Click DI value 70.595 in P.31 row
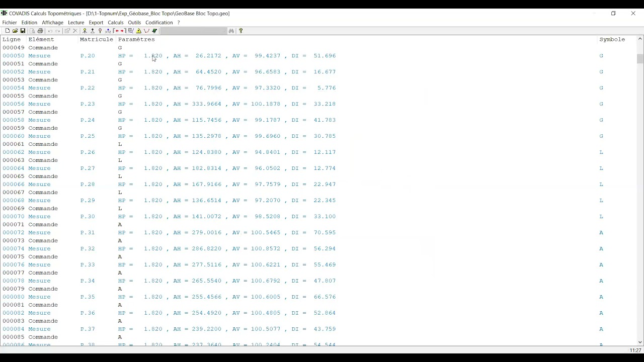This screenshot has width=644, height=362. pyautogui.click(x=325, y=233)
